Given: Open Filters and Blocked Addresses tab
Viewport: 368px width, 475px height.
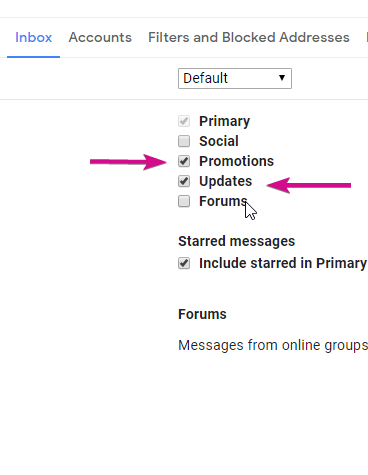Looking at the screenshot, I should pyautogui.click(x=249, y=37).
